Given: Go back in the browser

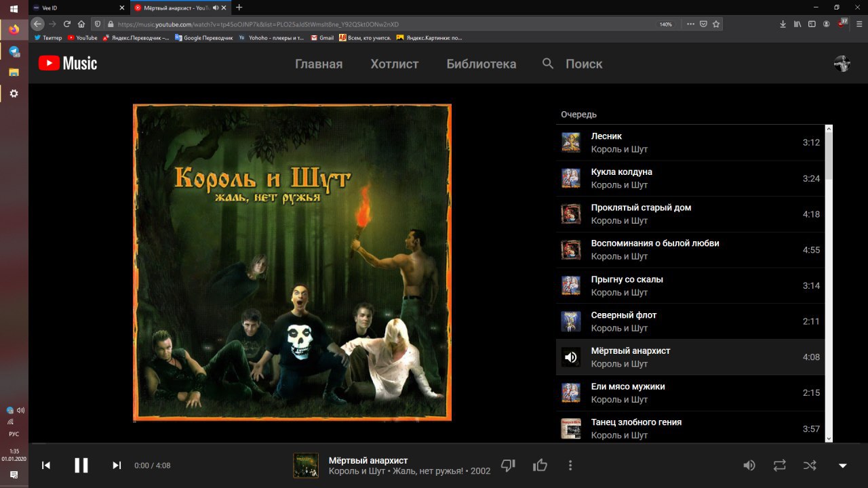Looking at the screenshot, I should pos(38,24).
